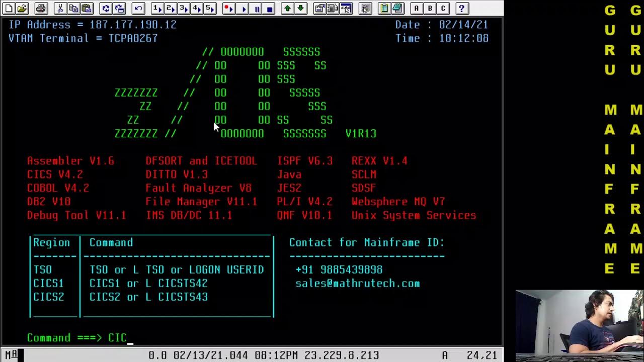Click the green notepad icon
This screenshot has width=644, height=362.
(x=384, y=8)
